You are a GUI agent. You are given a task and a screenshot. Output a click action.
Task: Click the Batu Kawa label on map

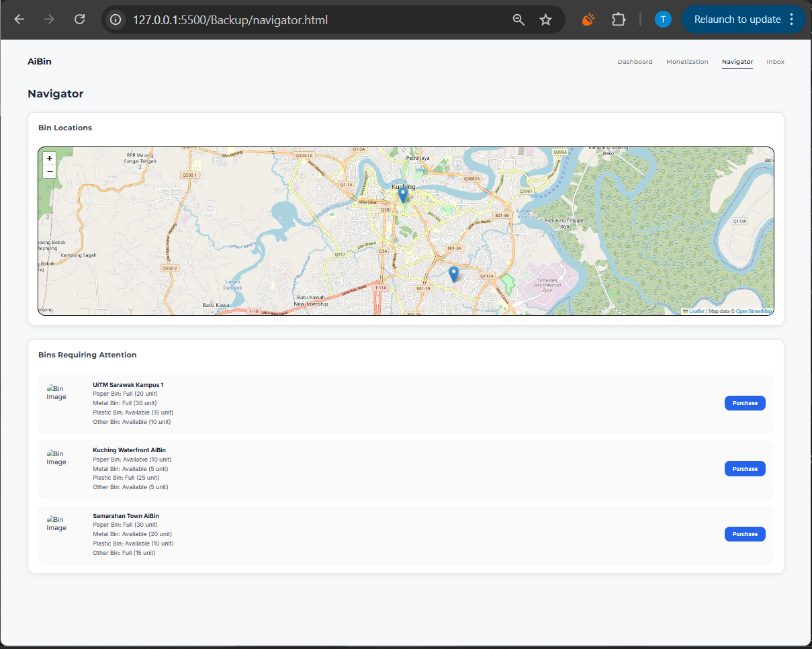[216, 305]
